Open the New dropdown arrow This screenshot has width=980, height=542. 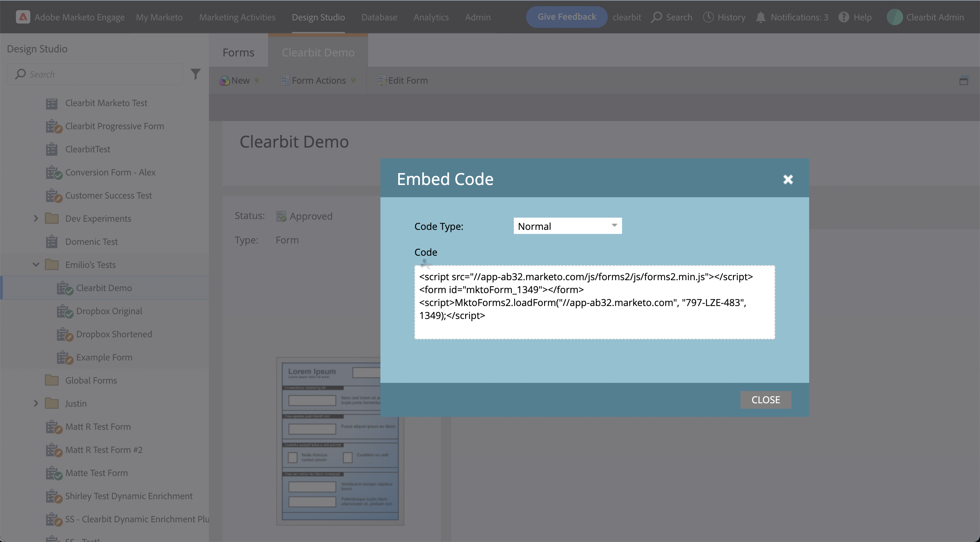257,81
